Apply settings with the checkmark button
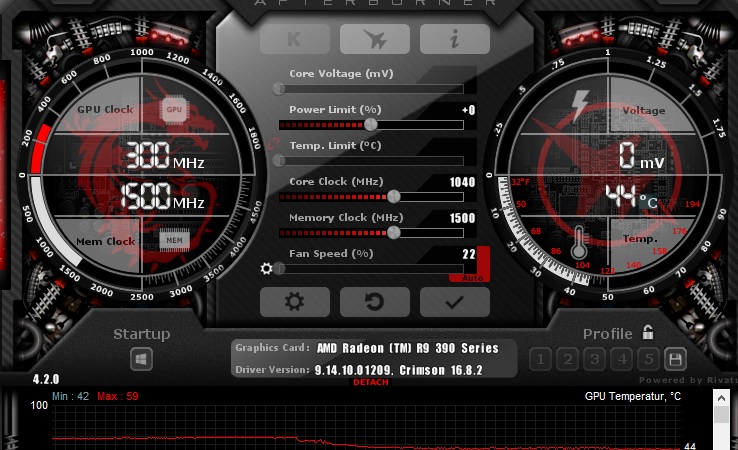738x450 pixels. 455,302
